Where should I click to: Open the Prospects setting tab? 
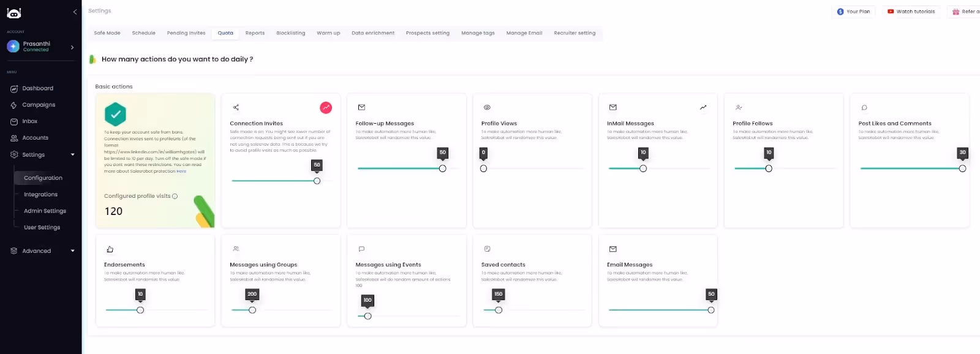tap(428, 33)
